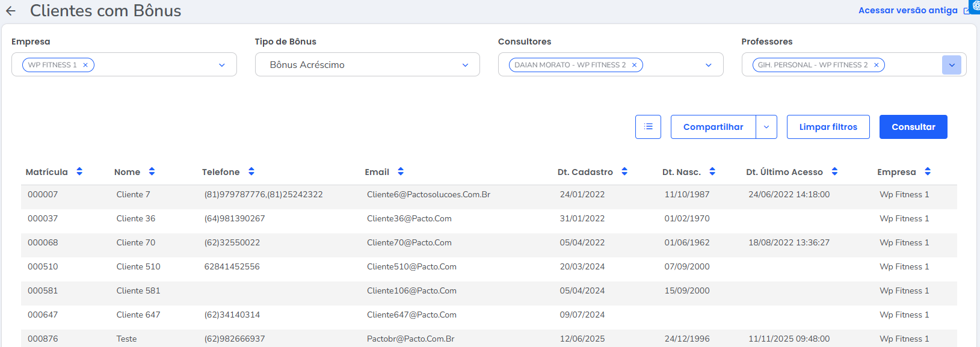Sort table by Telefone column

click(x=251, y=172)
